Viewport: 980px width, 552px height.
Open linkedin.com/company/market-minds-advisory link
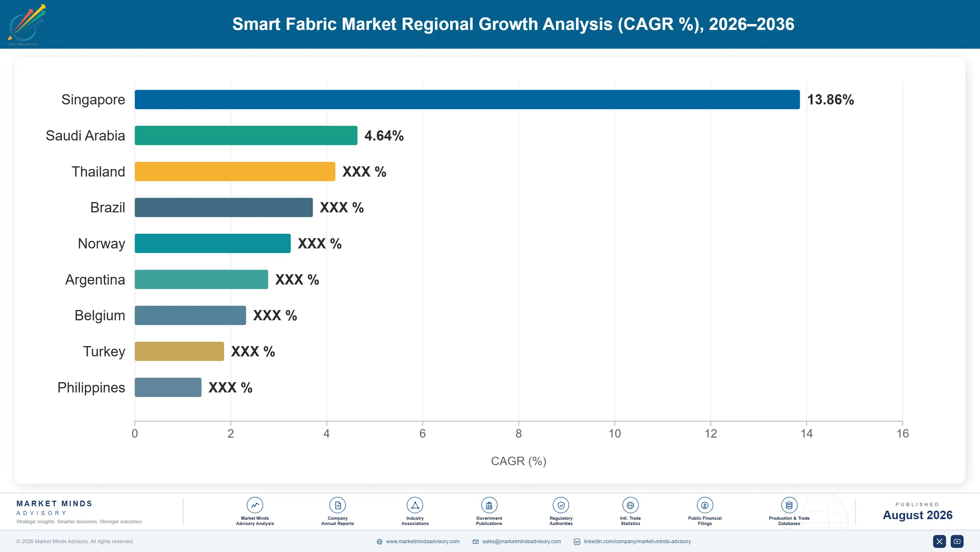point(637,541)
